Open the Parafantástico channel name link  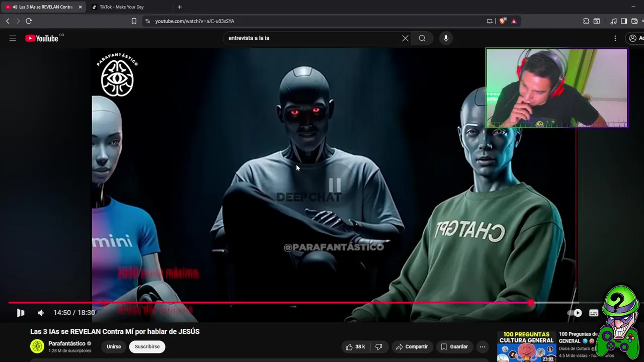click(x=67, y=343)
